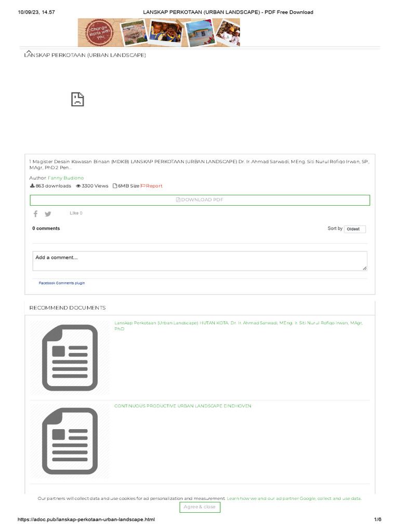Open the Sort by Oldest dropdown
Viewport: 399px width, 532px height.
pyautogui.click(x=354, y=229)
